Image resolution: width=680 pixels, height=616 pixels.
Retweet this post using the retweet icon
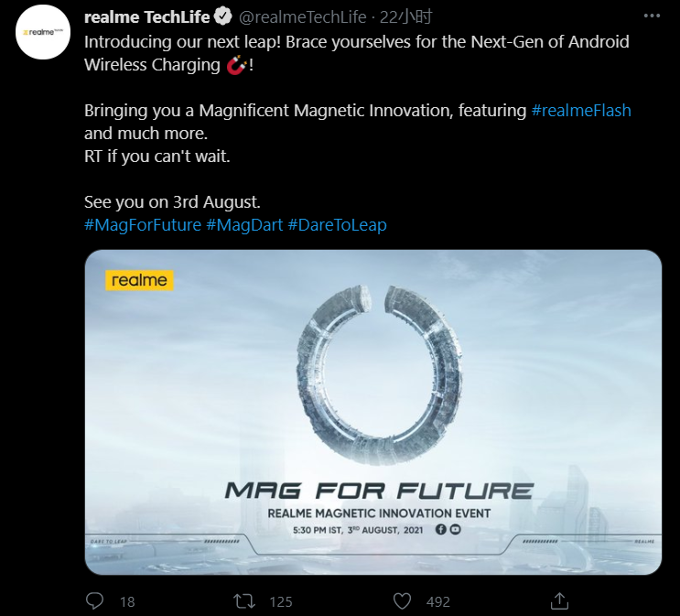click(243, 600)
